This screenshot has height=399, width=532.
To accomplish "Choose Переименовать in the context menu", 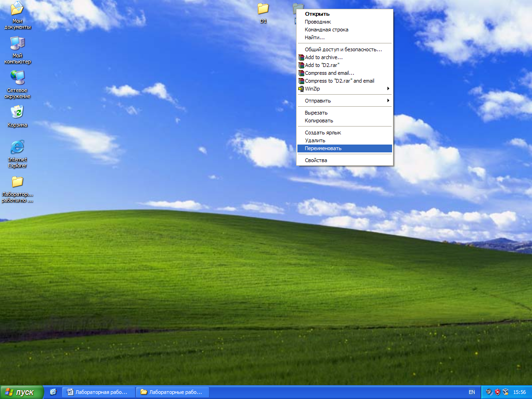I will point(345,148).
